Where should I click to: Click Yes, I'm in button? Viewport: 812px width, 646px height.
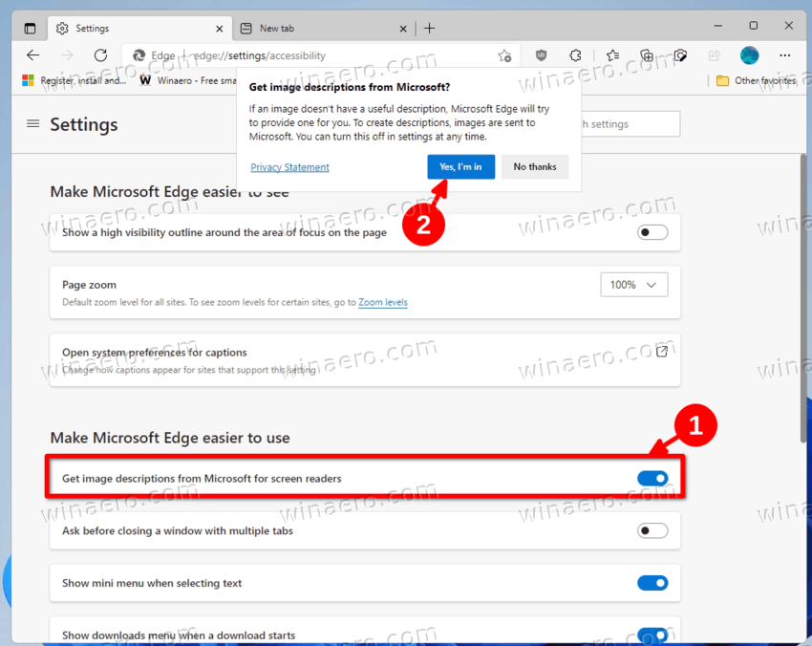(x=460, y=166)
